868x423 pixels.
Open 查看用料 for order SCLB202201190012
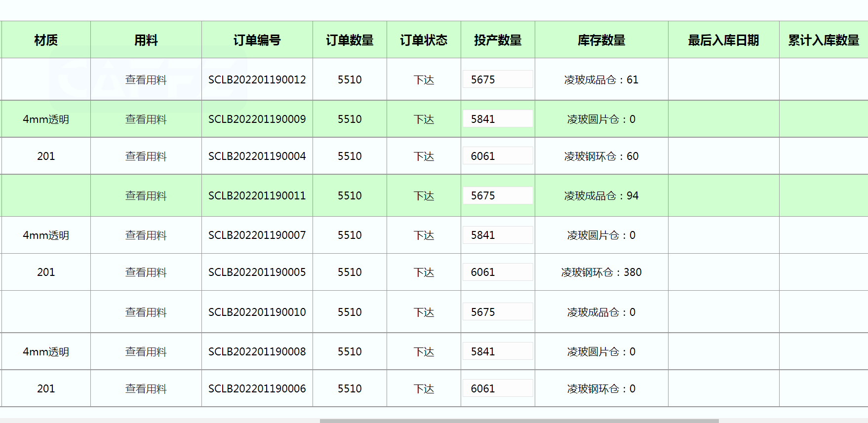pyautogui.click(x=146, y=79)
